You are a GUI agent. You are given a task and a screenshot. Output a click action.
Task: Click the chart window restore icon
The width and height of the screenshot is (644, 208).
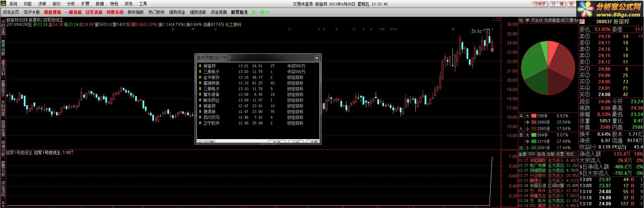click(499, 19)
